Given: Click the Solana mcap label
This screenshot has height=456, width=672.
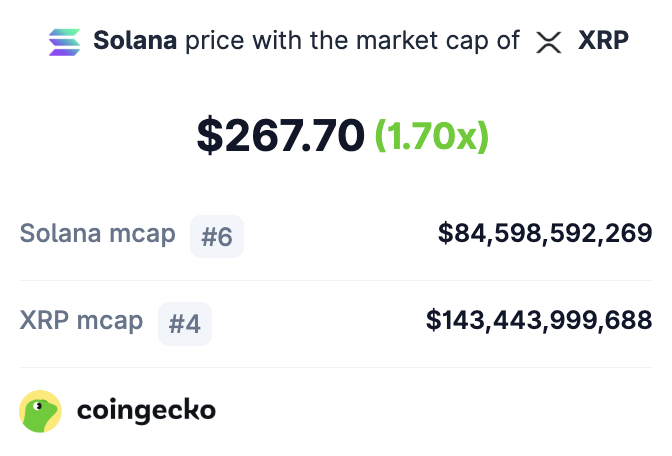Looking at the screenshot, I should pos(98,234).
